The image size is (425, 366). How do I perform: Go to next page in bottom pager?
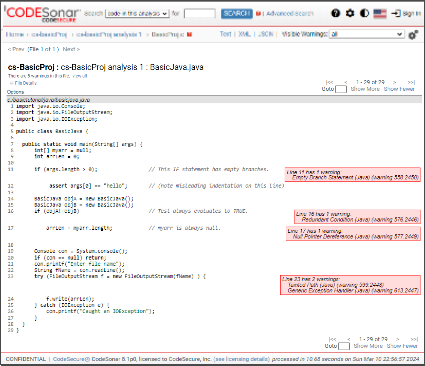[398, 339]
